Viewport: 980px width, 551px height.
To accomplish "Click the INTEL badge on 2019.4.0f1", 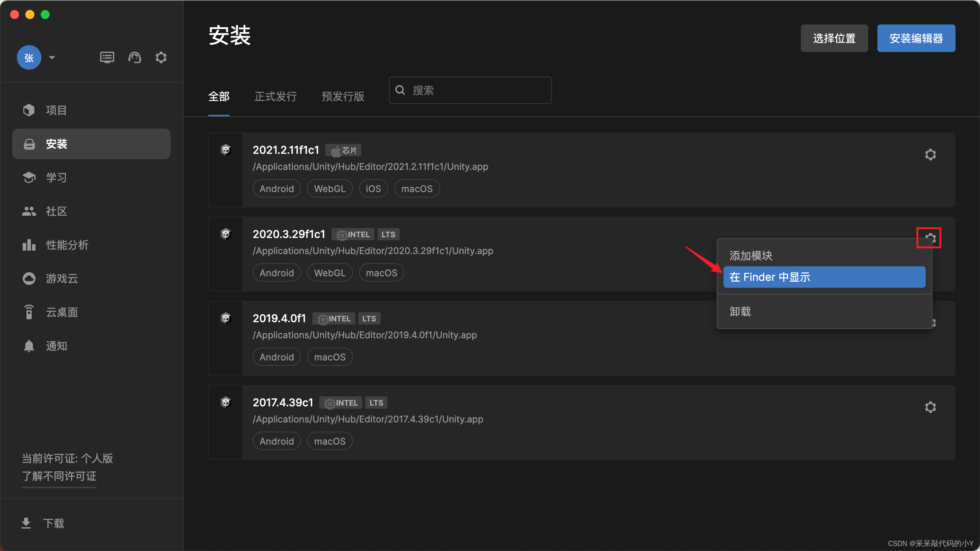I will (334, 319).
